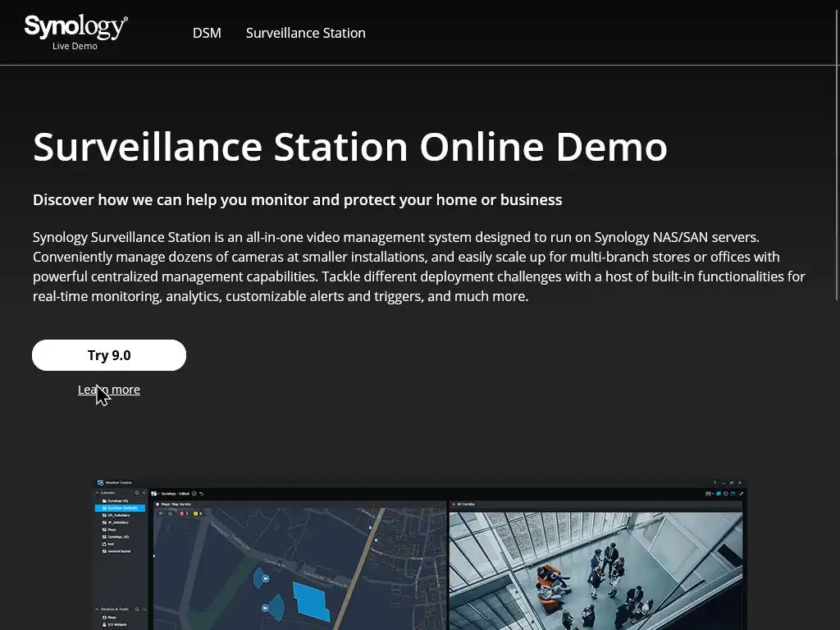The image size is (840, 630).
Task: Follow the Learn more link
Action: pyautogui.click(x=109, y=390)
